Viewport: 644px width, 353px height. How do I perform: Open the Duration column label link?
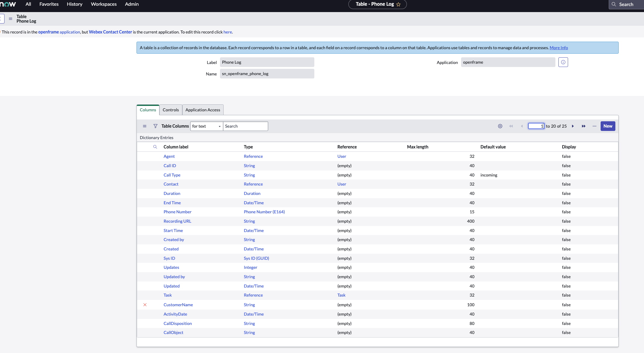coord(172,193)
